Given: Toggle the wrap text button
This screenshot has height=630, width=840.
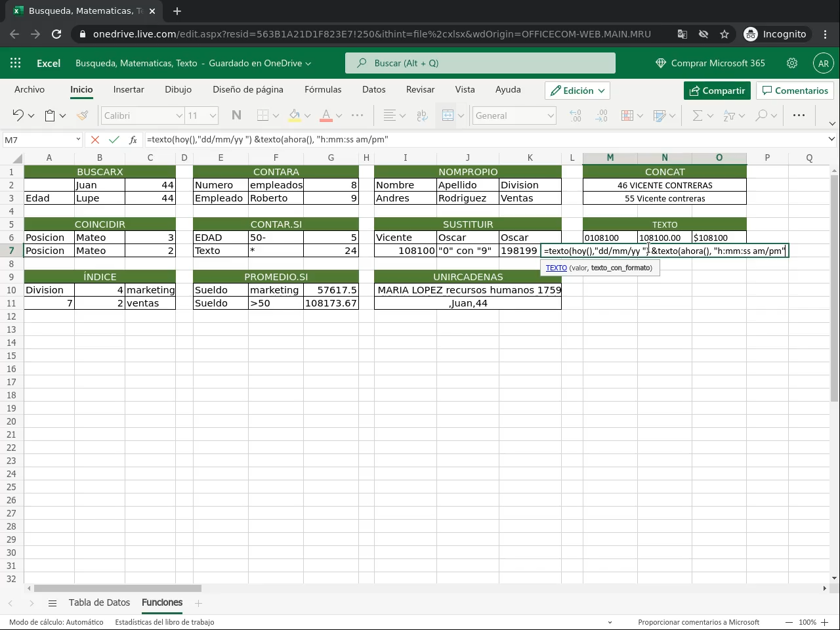Looking at the screenshot, I should click(422, 115).
